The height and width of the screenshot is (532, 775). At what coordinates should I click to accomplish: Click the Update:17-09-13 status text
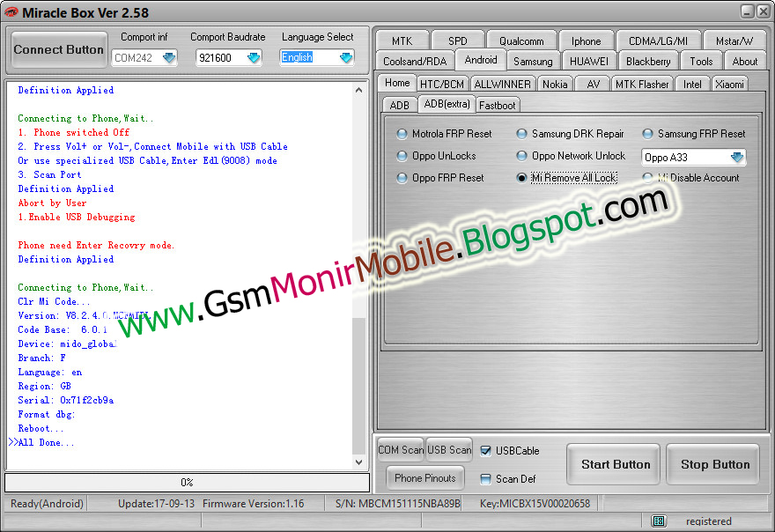pyautogui.click(x=156, y=504)
